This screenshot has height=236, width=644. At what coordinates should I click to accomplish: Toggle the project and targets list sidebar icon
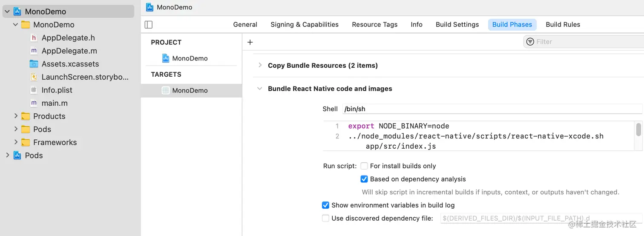click(x=149, y=24)
